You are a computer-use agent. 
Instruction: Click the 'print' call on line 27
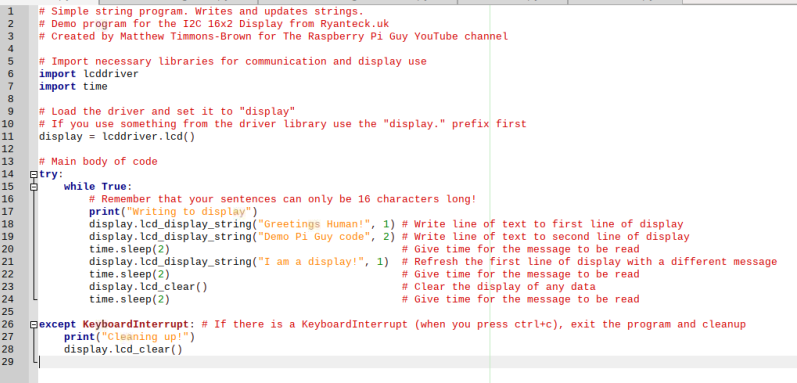79,337
